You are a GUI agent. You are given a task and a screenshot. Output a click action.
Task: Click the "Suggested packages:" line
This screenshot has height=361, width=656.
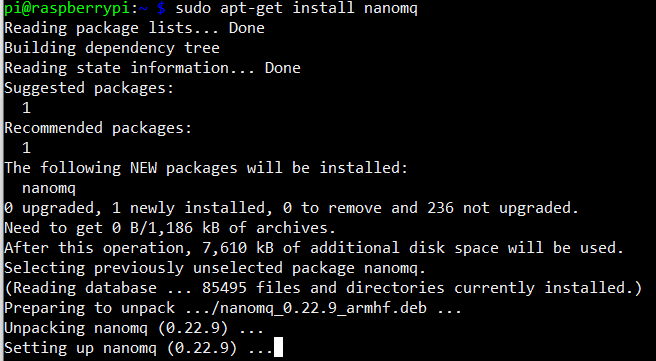click(x=89, y=88)
